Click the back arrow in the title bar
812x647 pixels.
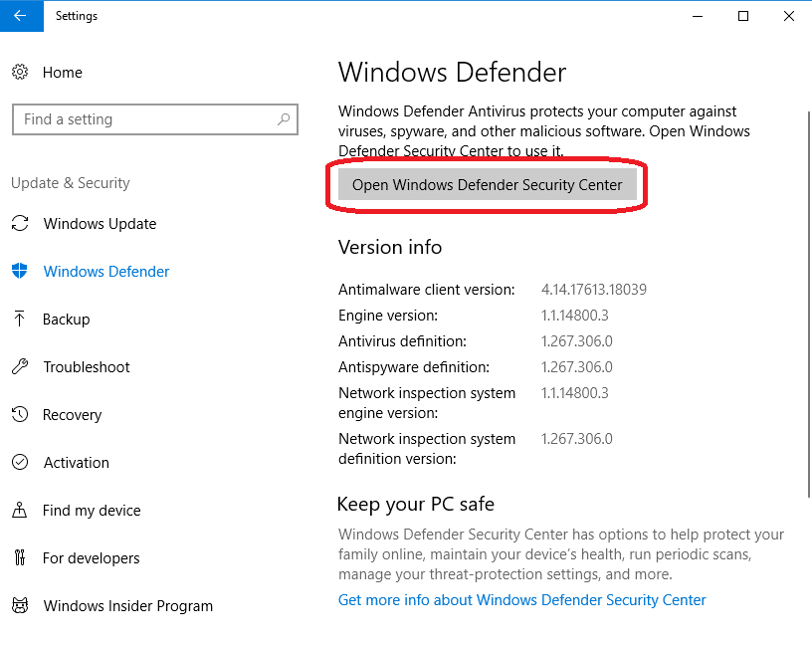(x=21, y=16)
